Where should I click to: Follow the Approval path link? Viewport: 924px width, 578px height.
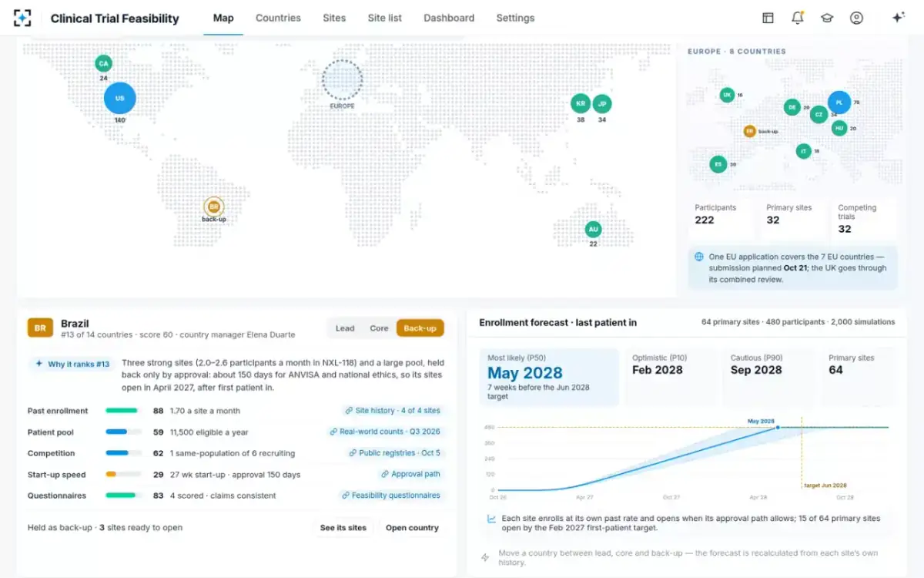coord(410,475)
